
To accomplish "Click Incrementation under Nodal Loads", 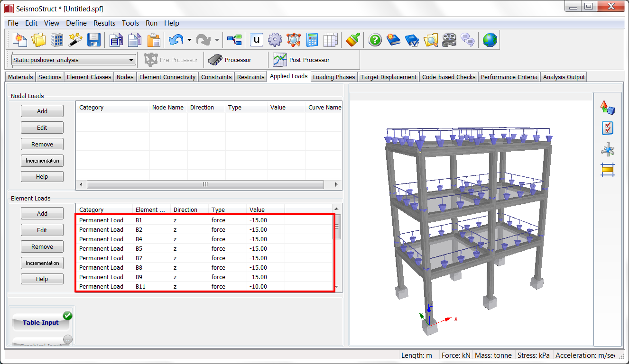I will [x=42, y=160].
